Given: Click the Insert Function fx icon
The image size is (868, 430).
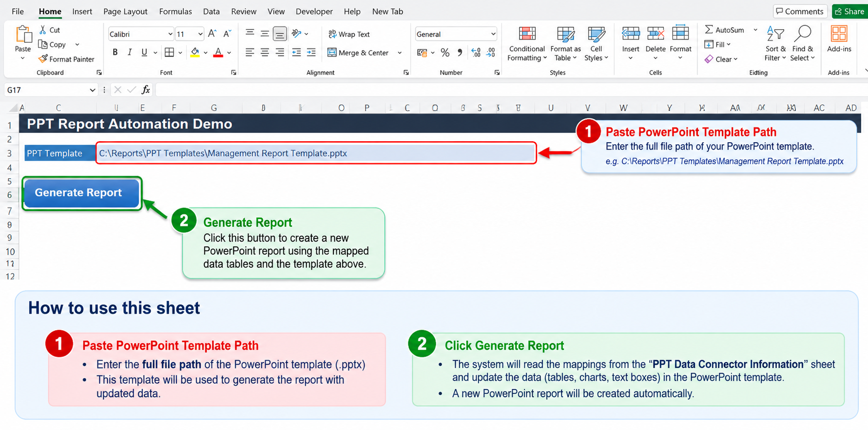Looking at the screenshot, I should 146,90.
